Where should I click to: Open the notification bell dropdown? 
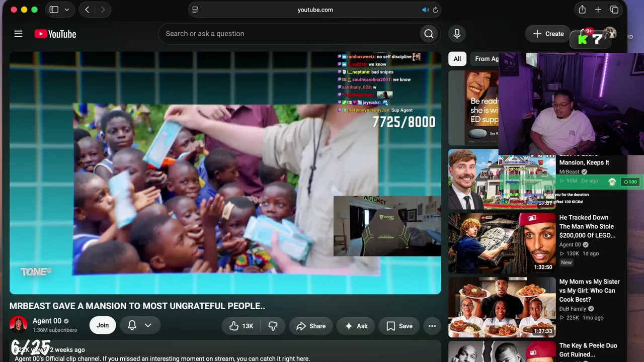click(140, 325)
